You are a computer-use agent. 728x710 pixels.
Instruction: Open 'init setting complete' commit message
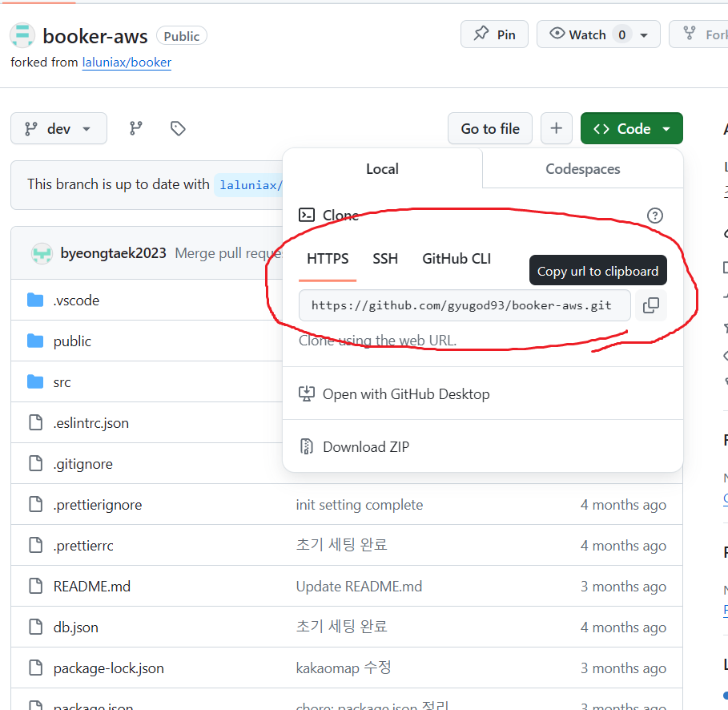point(360,505)
